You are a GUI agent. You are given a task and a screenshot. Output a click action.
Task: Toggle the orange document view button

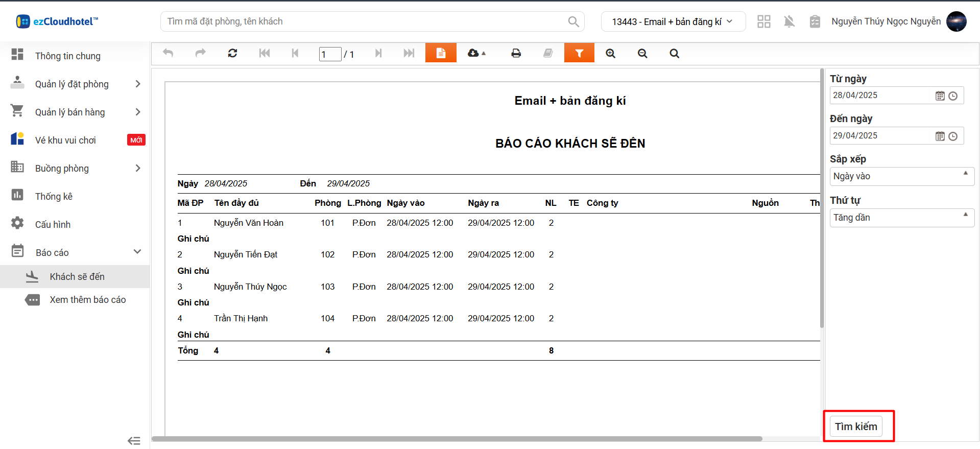(x=441, y=53)
